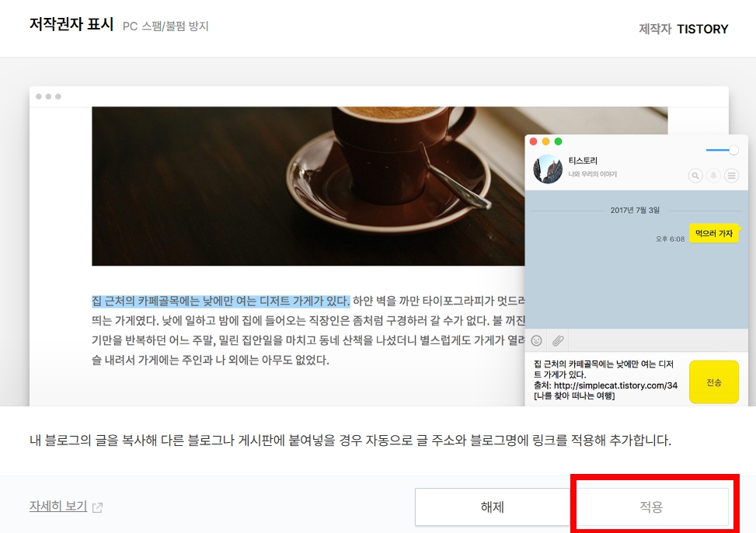Viewport: 756px width, 533px height.
Task: Click the plugin description sentence below the preview
Action: 350,440
